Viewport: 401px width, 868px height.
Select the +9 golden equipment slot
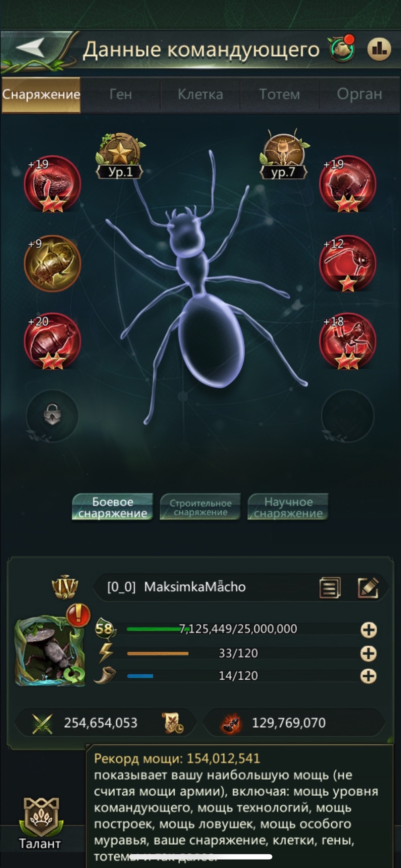coord(52,263)
